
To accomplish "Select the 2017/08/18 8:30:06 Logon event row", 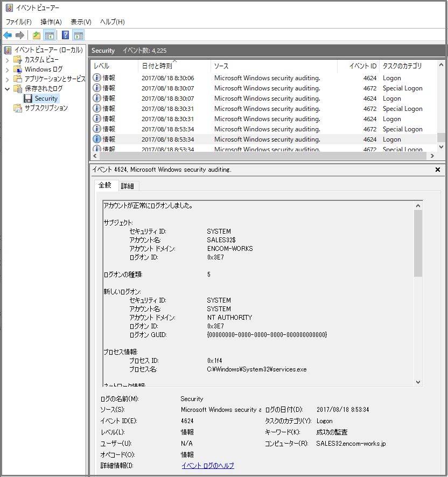I will tap(264, 78).
